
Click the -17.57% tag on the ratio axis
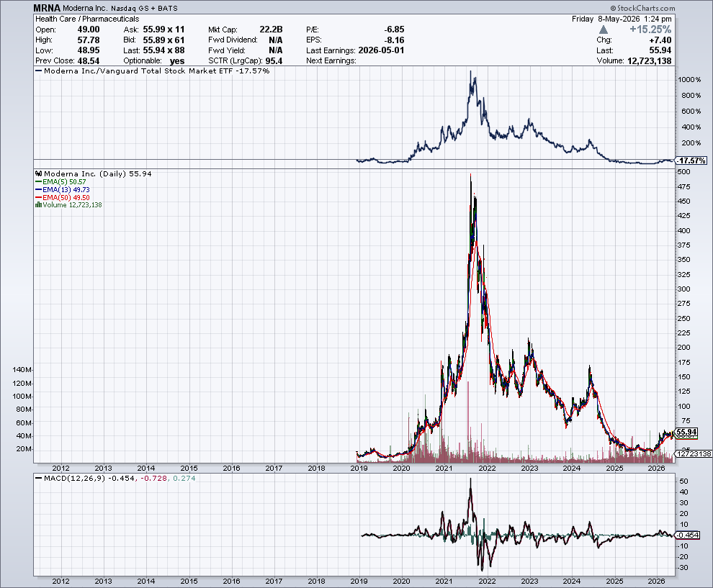(691, 160)
